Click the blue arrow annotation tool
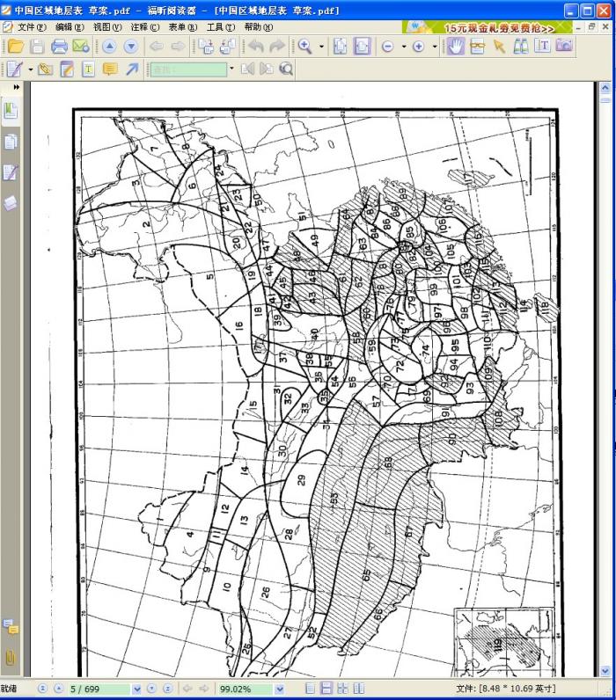 pos(131,69)
